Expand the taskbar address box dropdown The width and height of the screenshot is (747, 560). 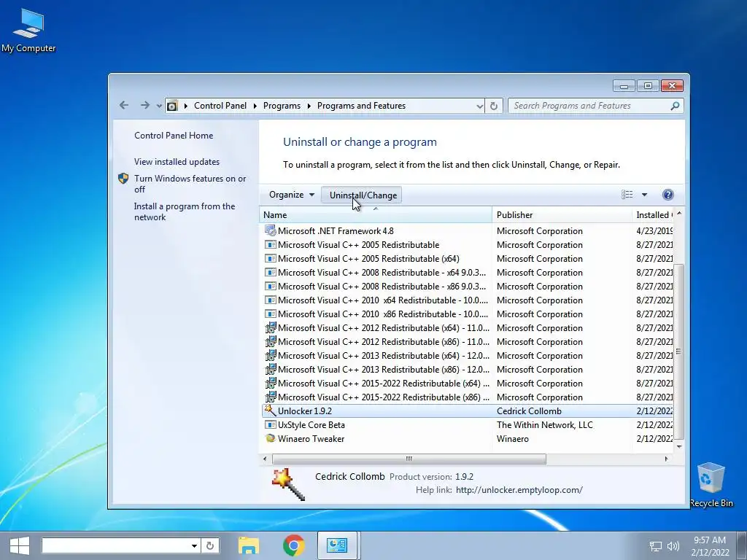194,545
